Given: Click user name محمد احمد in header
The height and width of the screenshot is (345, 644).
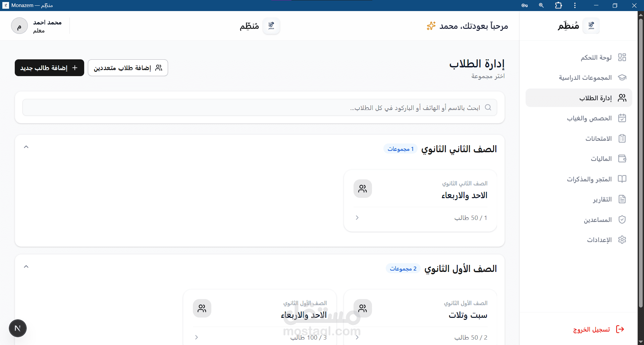Looking at the screenshot, I should [x=47, y=22].
